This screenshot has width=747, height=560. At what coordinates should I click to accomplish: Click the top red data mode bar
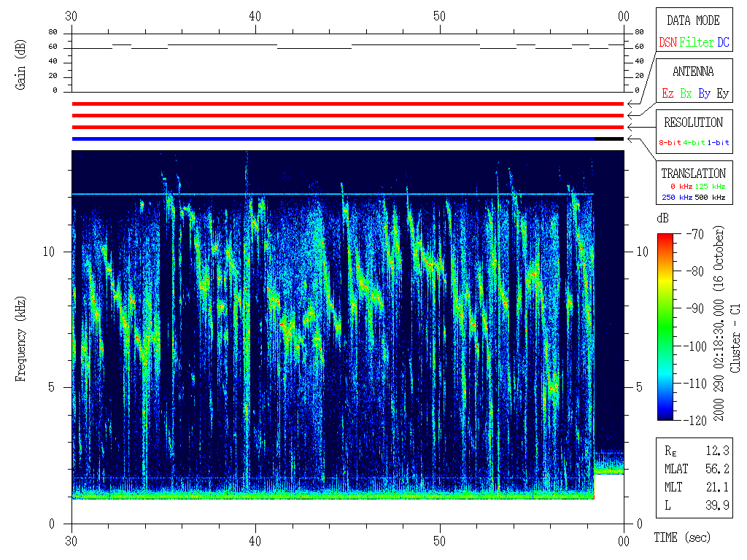tap(347, 104)
